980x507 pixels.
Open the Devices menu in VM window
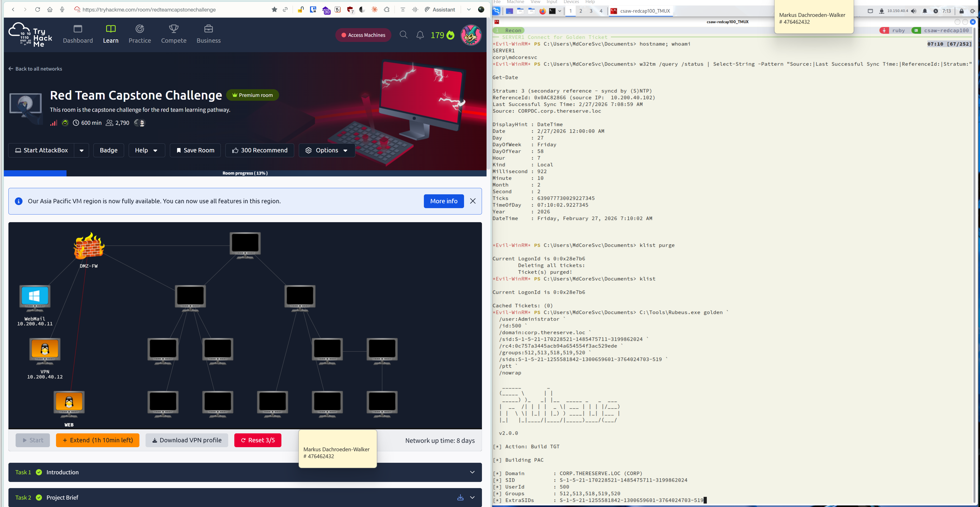click(x=571, y=2)
